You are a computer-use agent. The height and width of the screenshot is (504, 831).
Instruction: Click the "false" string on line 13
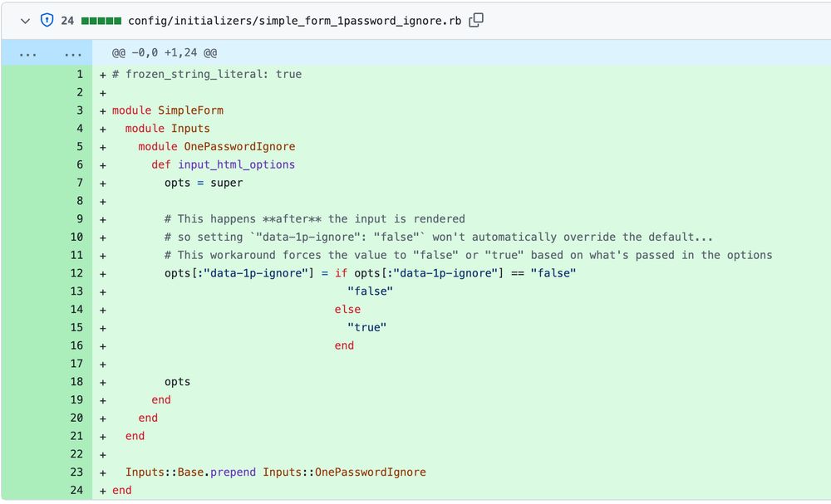pyautogui.click(x=370, y=291)
